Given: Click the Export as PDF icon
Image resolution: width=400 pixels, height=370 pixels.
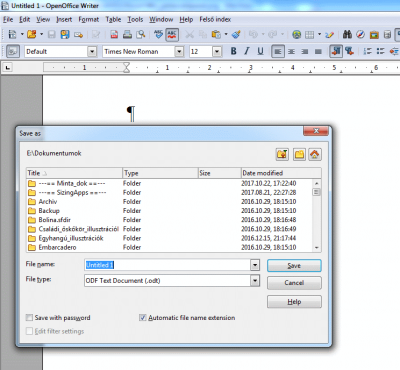Looking at the screenshot, I should (114, 34).
